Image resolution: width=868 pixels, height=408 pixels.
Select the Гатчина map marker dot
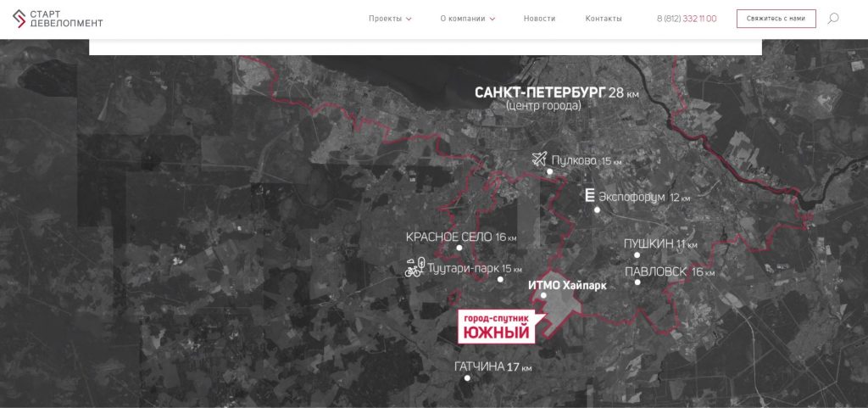point(467,378)
